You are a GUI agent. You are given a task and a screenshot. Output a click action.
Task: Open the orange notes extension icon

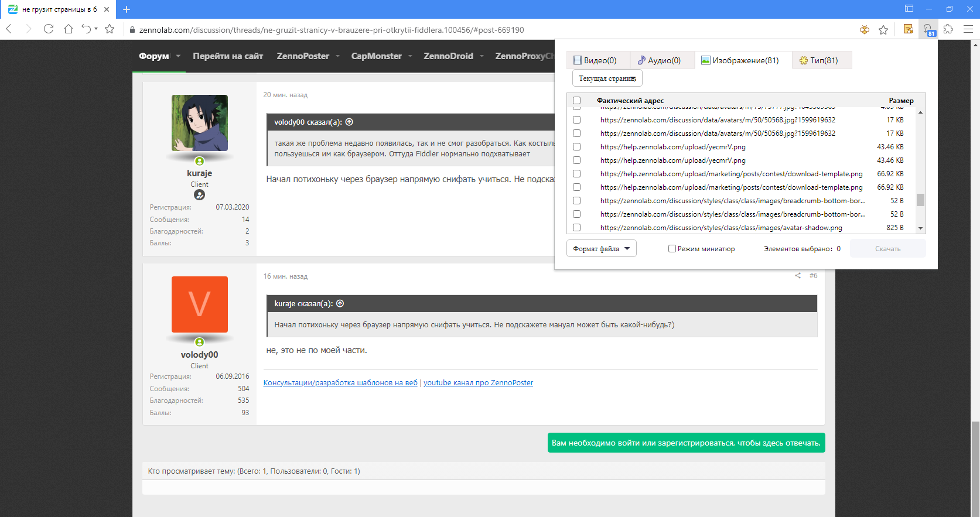coord(909,29)
